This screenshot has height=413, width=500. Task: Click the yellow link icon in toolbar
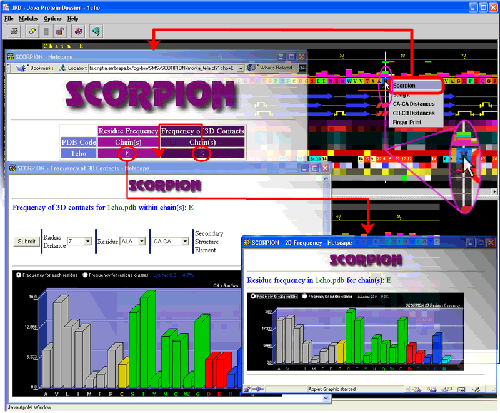[x=32, y=31]
